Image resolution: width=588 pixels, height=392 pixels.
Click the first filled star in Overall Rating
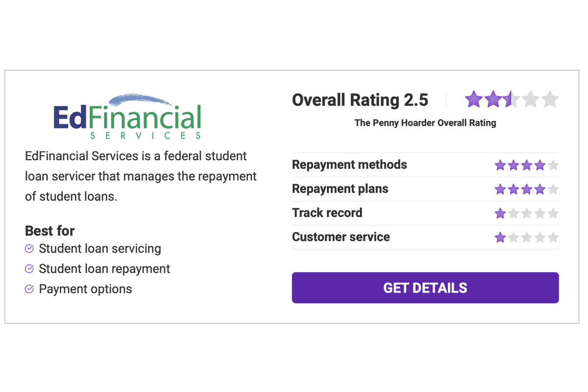(473, 99)
